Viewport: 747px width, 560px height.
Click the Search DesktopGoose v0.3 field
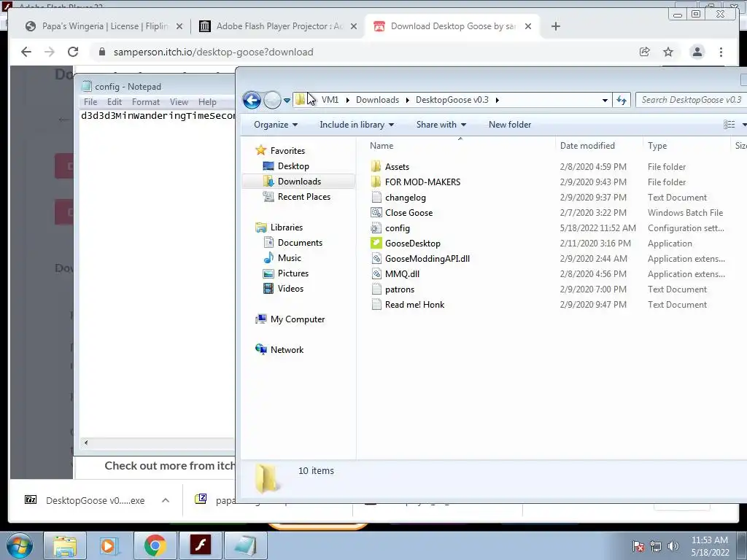(x=692, y=100)
